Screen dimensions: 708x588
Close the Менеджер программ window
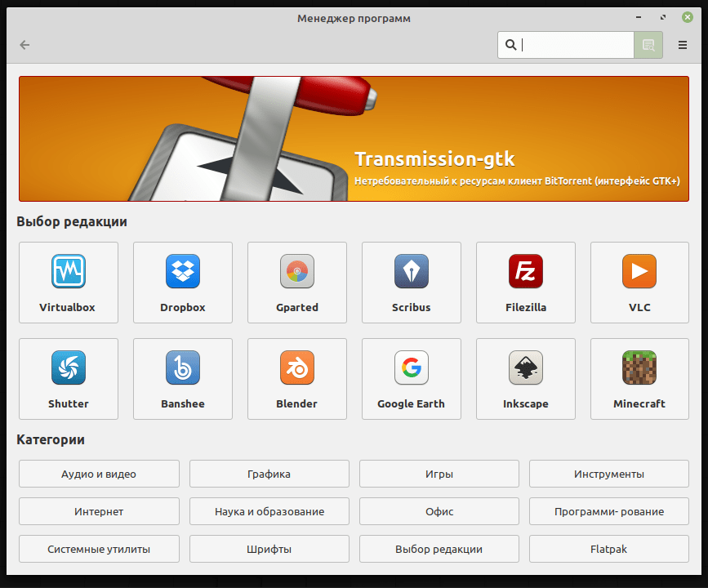[x=688, y=17]
